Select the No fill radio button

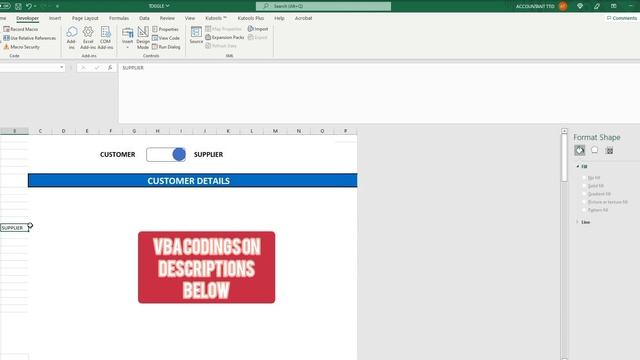pos(584,178)
